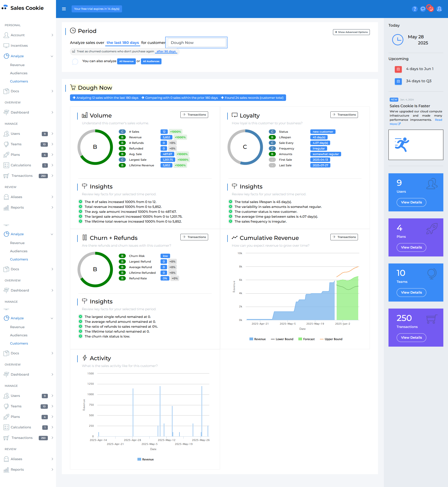Expand the Account menu chevron
448x487 pixels.
(52, 35)
